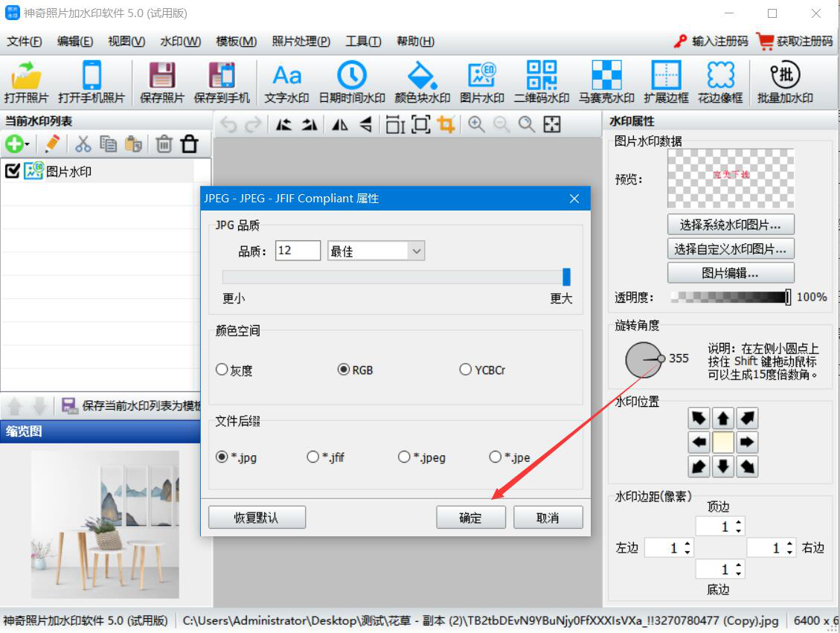The height and width of the screenshot is (633, 840).
Task: Flip photo vertically icon
Action: 365,125
